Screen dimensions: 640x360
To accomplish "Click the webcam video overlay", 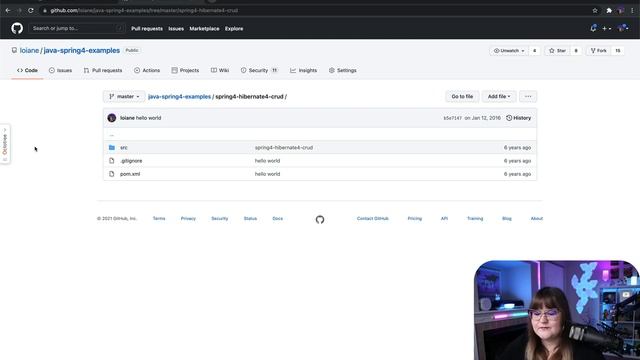I will [557, 310].
